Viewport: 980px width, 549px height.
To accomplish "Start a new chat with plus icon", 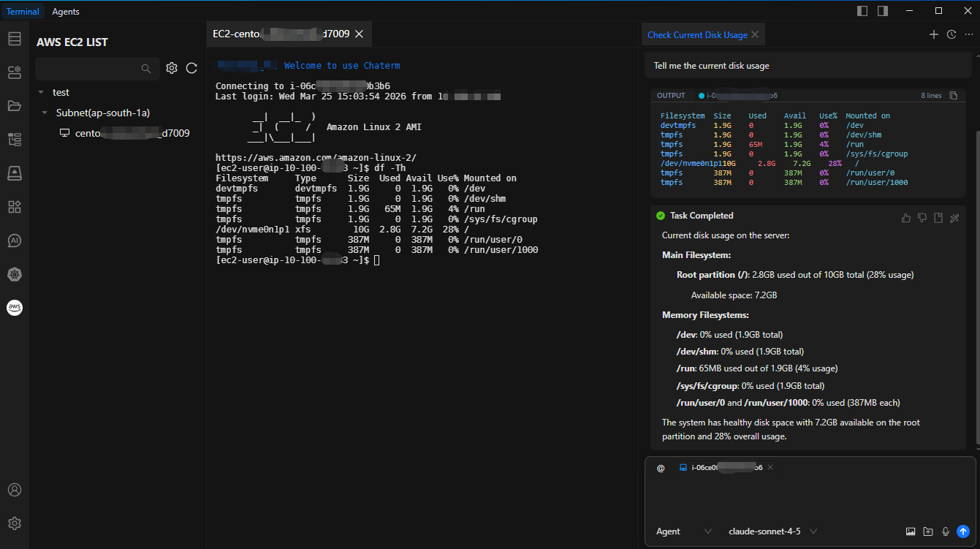I will click(933, 34).
